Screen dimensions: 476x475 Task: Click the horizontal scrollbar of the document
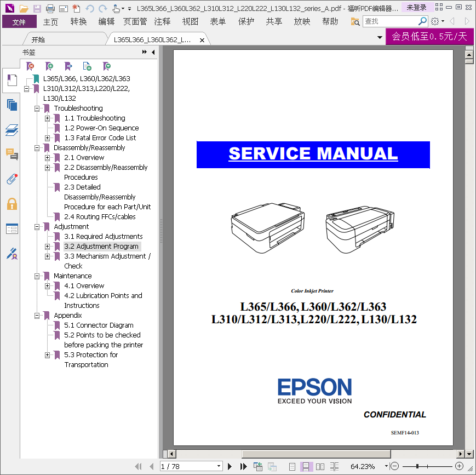click(x=316, y=454)
